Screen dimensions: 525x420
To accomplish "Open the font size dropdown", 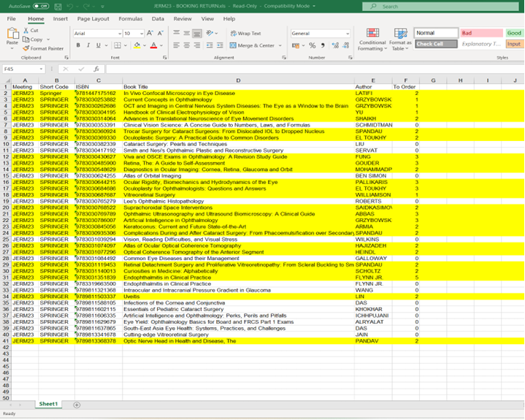I will pyautogui.click(x=142, y=34).
